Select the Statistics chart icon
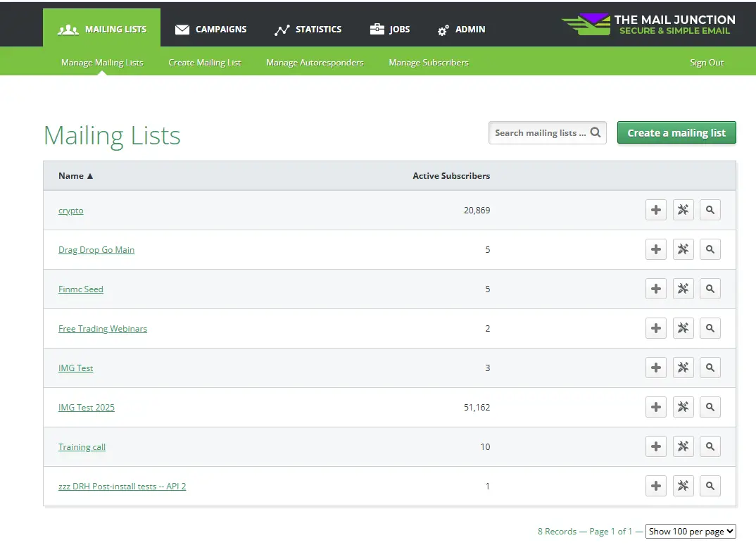Viewport: 756px width, 545px height. coord(281,30)
